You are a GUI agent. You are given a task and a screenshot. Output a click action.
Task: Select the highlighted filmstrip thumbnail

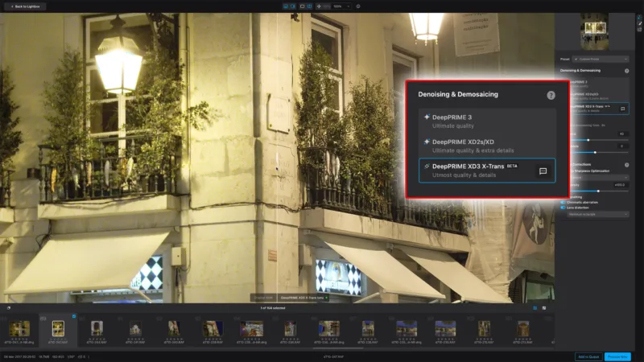click(58, 329)
